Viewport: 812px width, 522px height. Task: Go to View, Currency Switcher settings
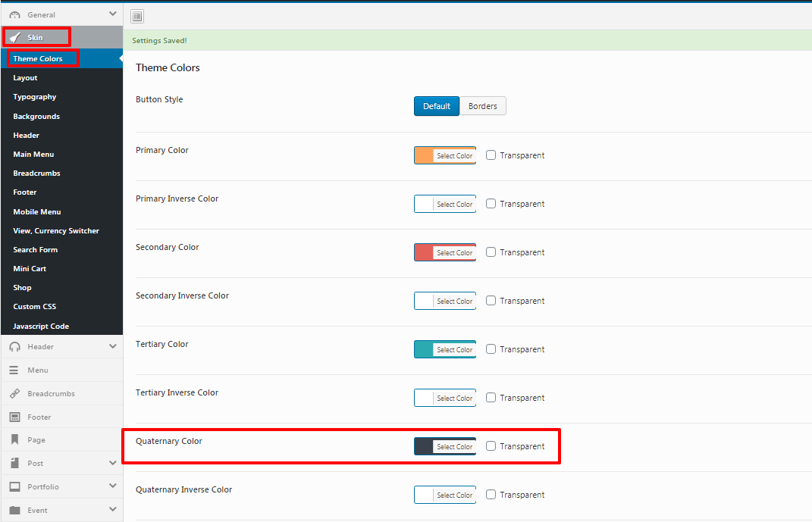(x=61, y=231)
